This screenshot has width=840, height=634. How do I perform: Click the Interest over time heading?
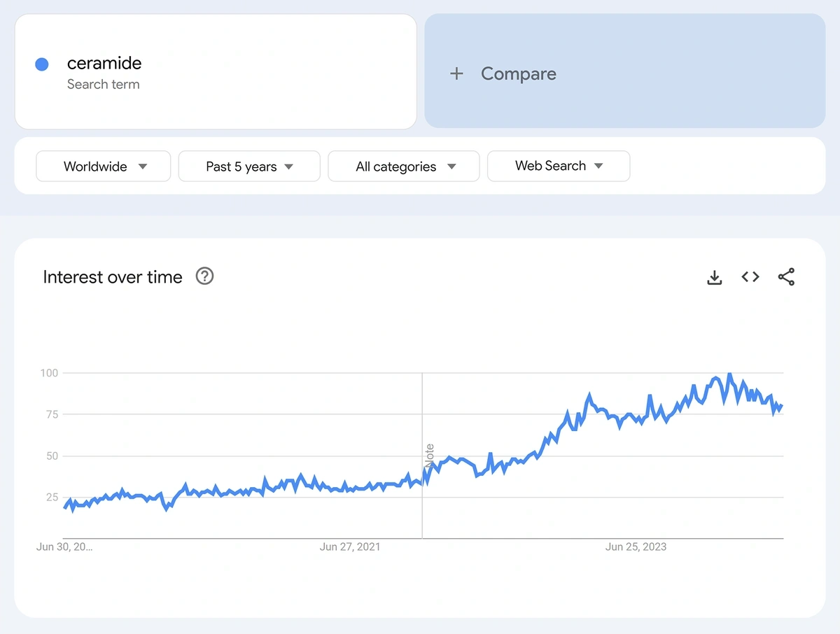112,277
